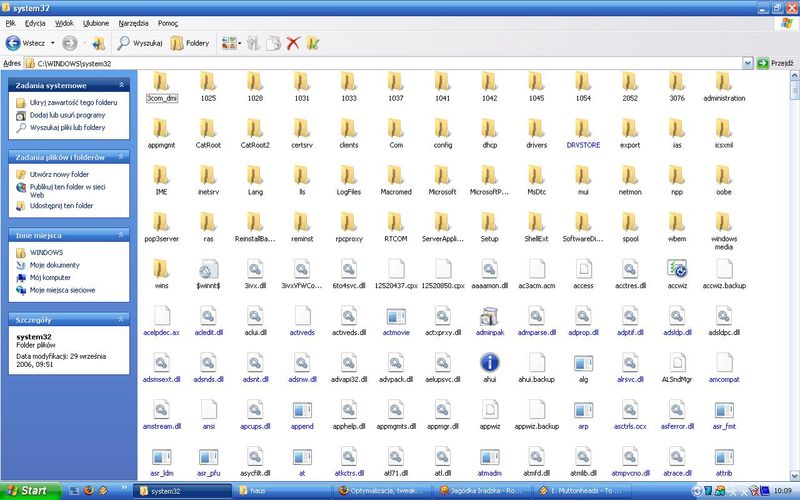The image size is (800, 500).
Task: Click the system tray clock 10:09
Action: [783, 491]
